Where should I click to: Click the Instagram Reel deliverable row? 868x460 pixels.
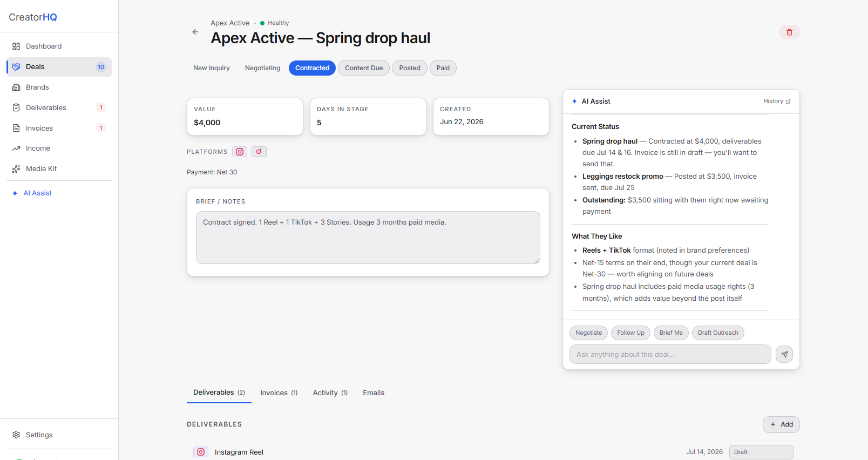pos(493,452)
